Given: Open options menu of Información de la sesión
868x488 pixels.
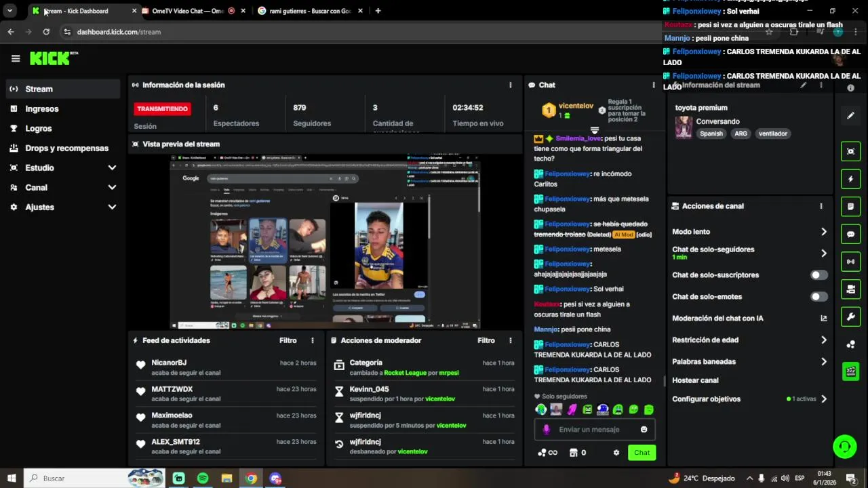Looking at the screenshot, I should click(x=510, y=85).
